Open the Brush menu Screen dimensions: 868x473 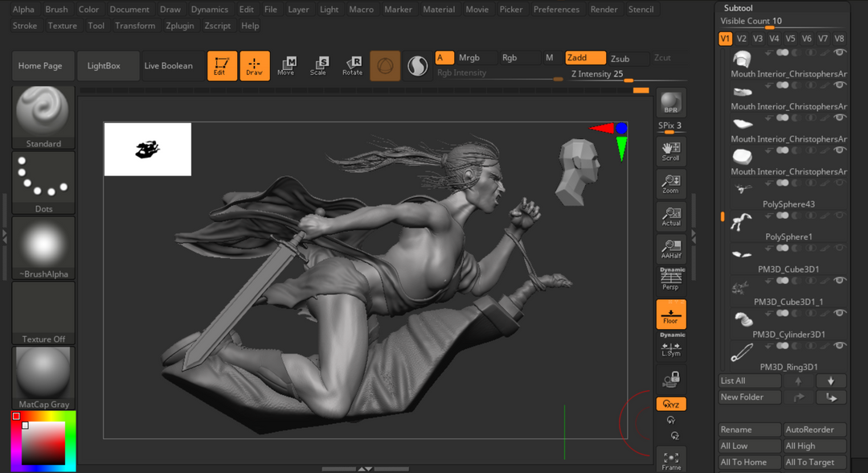point(56,10)
